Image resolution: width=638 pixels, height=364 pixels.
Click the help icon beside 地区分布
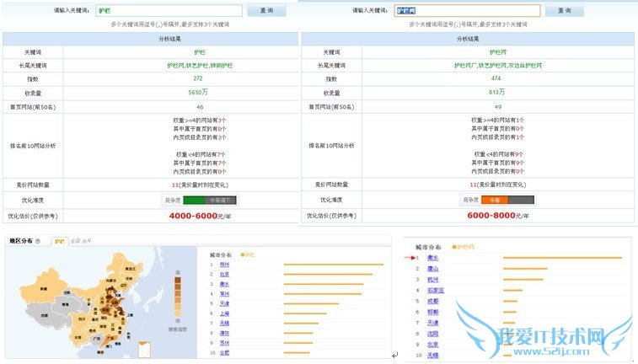pyautogui.click(x=38, y=241)
